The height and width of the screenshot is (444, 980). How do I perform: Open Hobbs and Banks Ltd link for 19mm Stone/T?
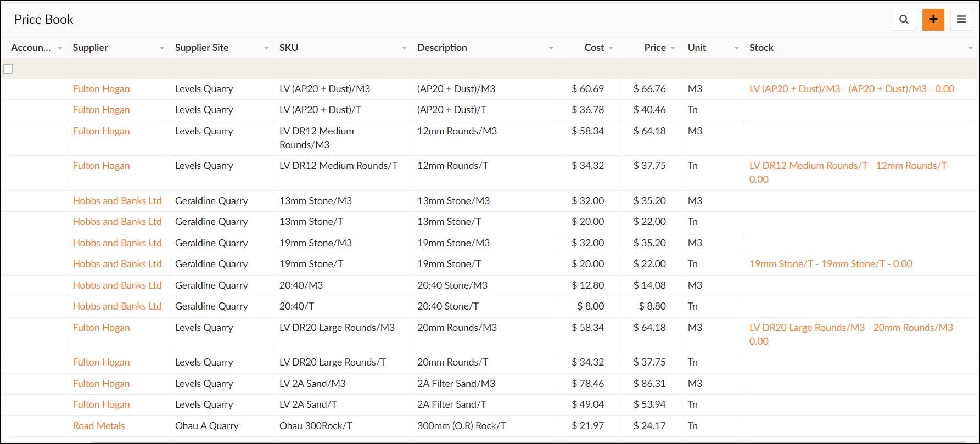point(117,264)
